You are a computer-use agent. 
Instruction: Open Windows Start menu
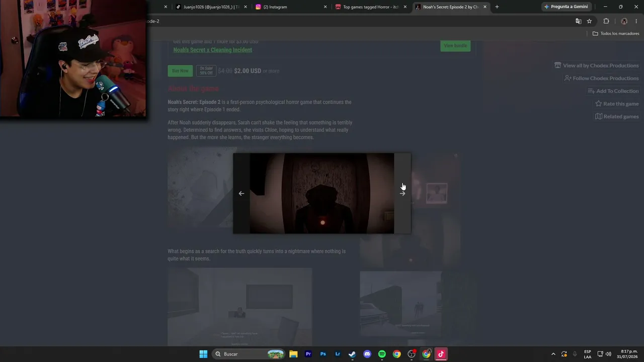[203, 354]
